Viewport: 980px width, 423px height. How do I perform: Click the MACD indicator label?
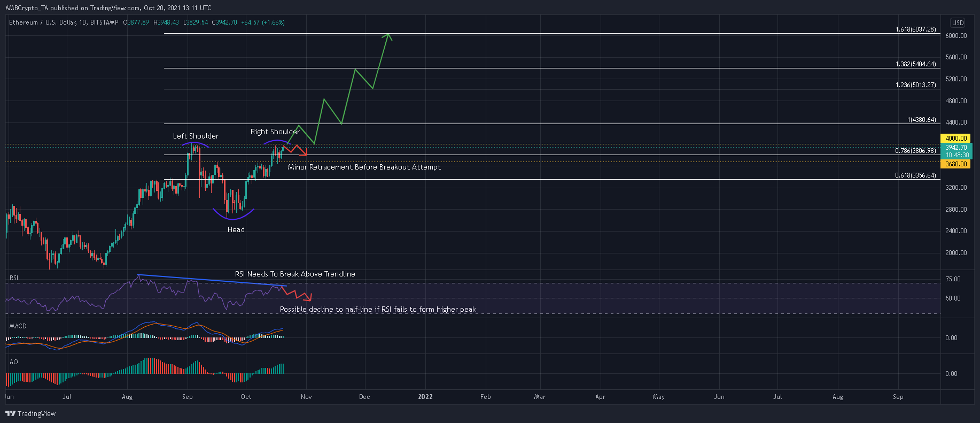tap(18, 326)
